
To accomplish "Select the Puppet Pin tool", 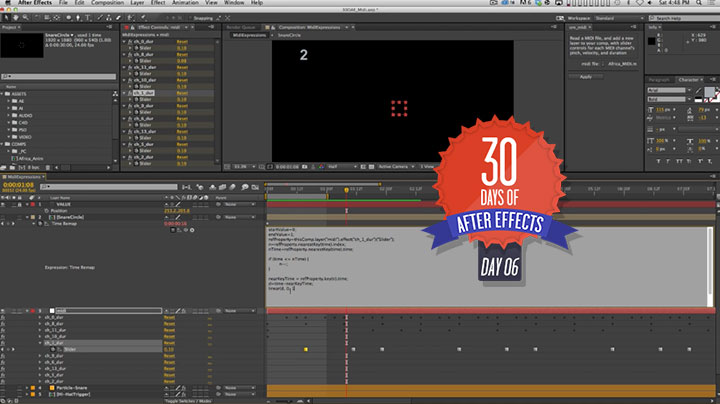I will tap(143, 17).
